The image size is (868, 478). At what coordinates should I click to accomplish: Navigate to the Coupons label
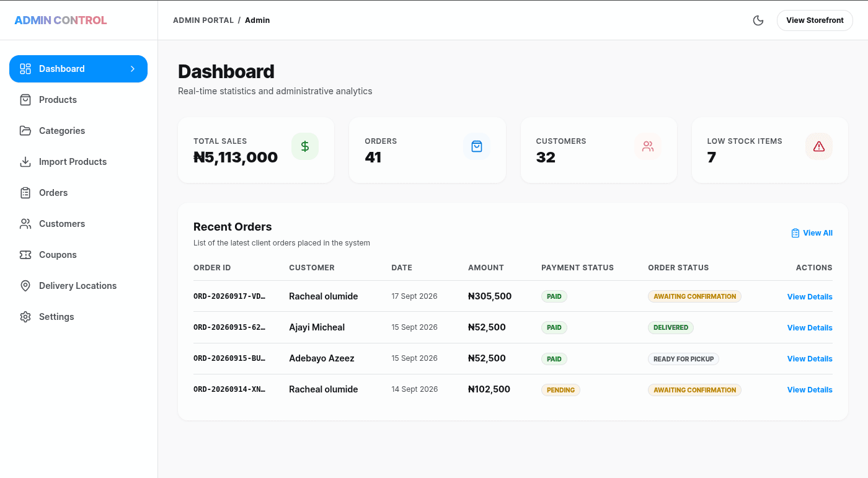58,255
